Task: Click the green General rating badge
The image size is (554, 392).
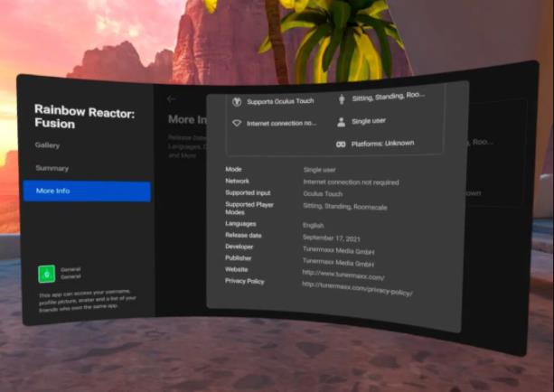Action: [x=47, y=274]
